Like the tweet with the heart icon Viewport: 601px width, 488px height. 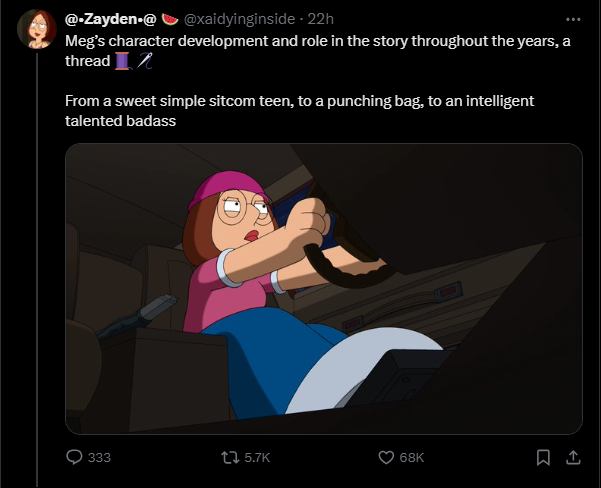(x=386, y=457)
